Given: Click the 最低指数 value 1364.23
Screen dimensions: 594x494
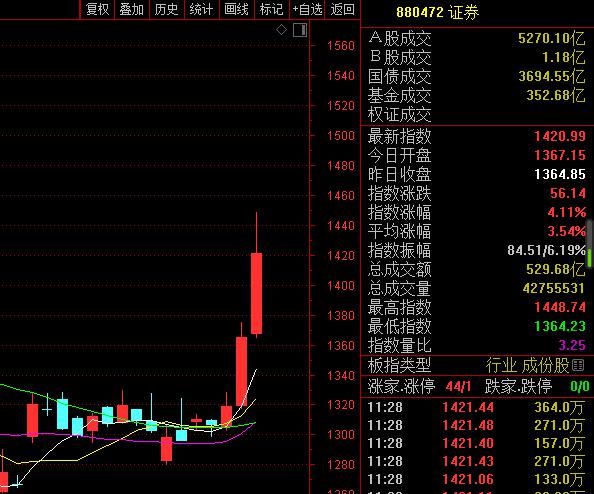Looking at the screenshot, I should tap(560, 326).
